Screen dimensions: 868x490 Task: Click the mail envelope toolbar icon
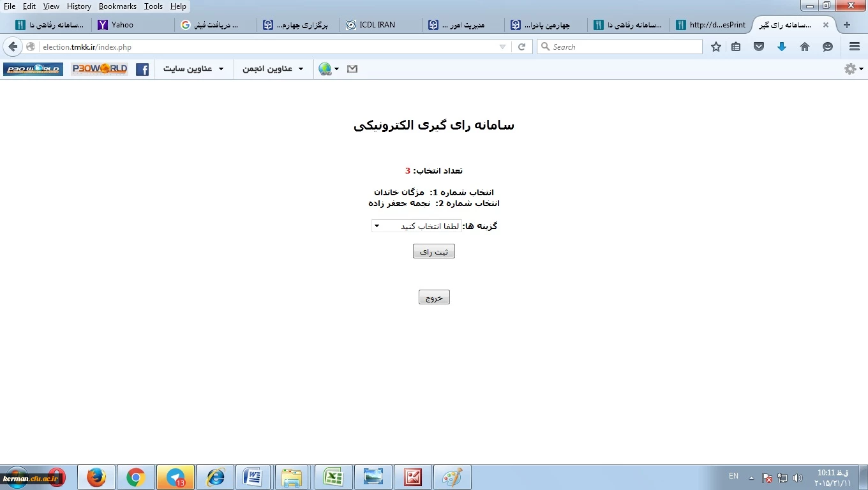click(x=352, y=69)
